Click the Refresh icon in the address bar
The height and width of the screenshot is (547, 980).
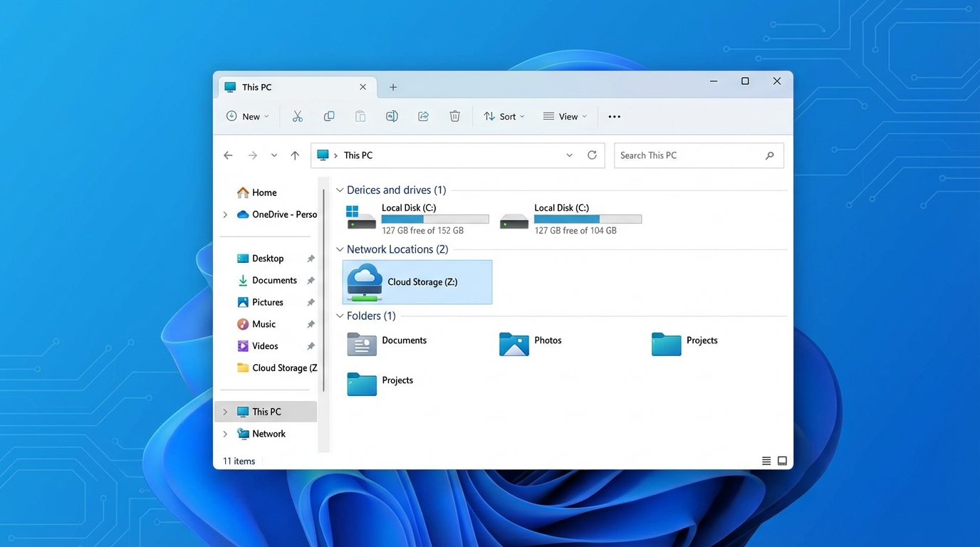click(x=592, y=155)
